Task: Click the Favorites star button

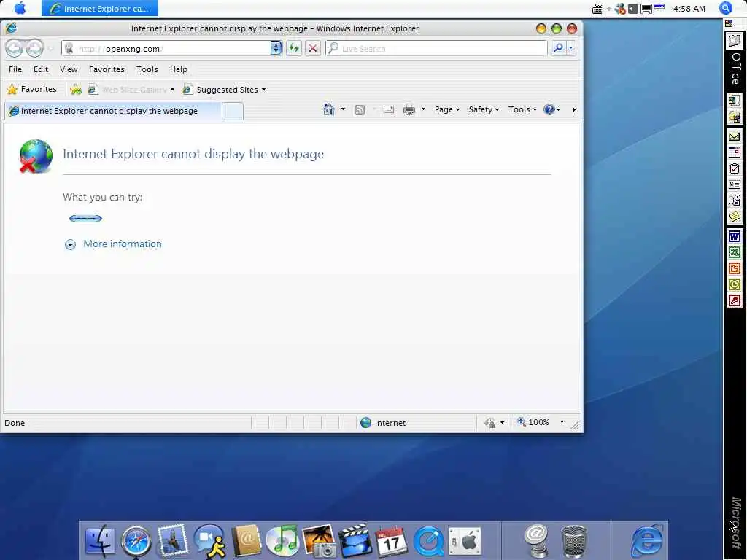Action: [x=31, y=89]
